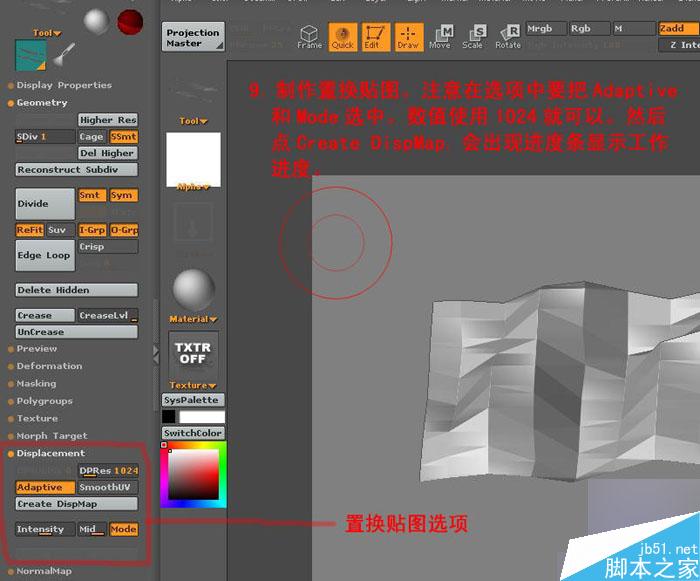Toggle the Mrgb mode button
The image size is (700, 581).
tap(546, 29)
